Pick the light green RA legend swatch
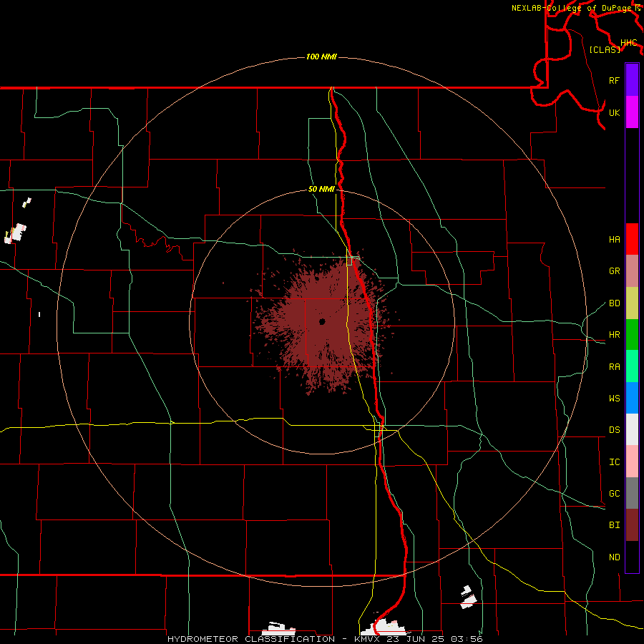 632,366
